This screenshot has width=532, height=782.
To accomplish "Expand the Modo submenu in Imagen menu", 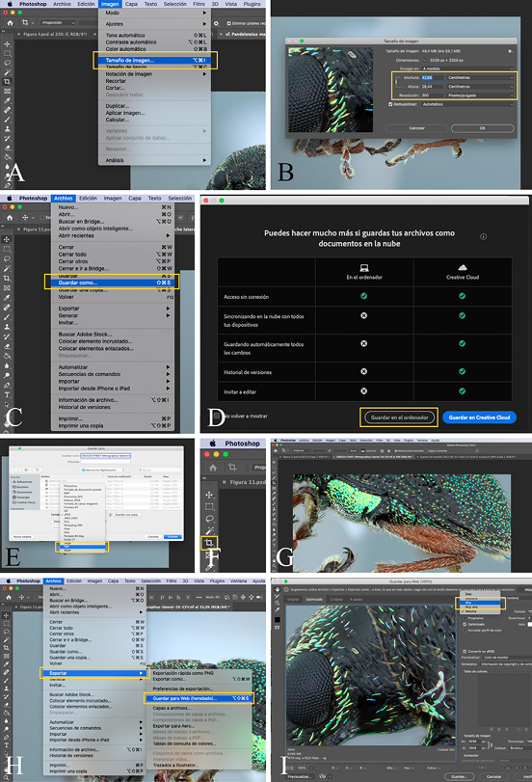I will click(x=154, y=13).
